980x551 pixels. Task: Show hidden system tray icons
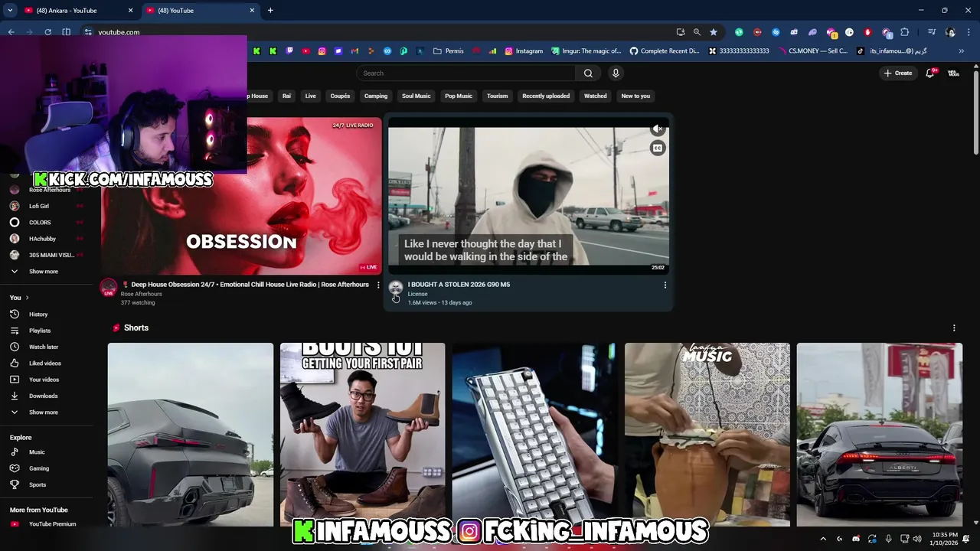[x=823, y=539]
